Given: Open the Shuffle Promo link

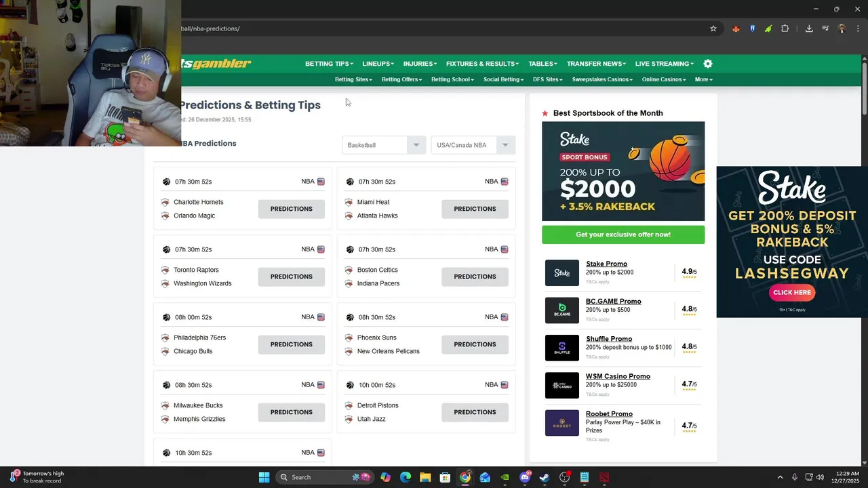Looking at the screenshot, I should pos(609,339).
